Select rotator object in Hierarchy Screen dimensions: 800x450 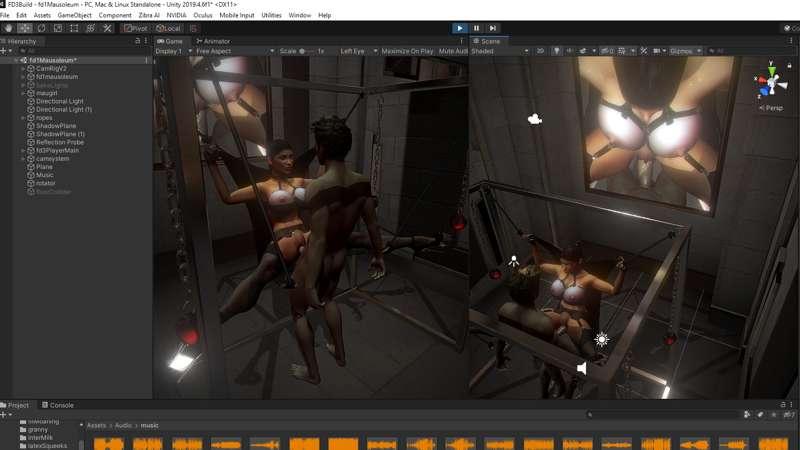pyautogui.click(x=45, y=183)
